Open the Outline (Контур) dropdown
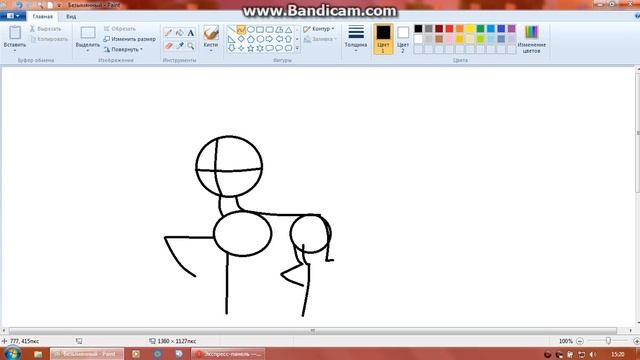This screenshot has height=360, width=640. [319, 29]
